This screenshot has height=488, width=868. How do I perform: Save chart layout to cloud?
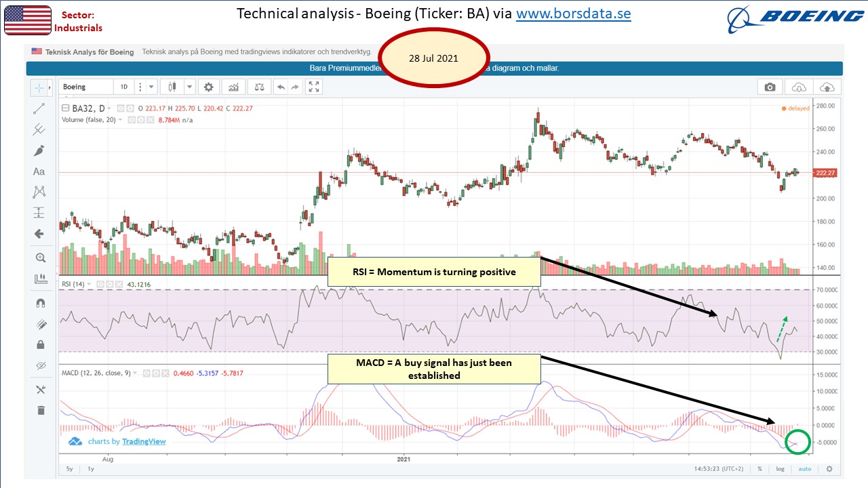827,87
